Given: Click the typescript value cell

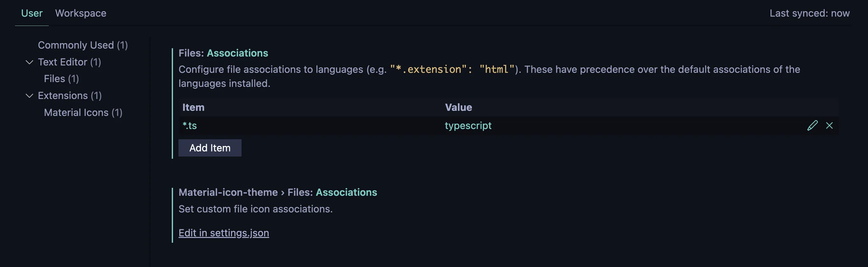Looking at the screenshot, I should [x=468, y=126].
